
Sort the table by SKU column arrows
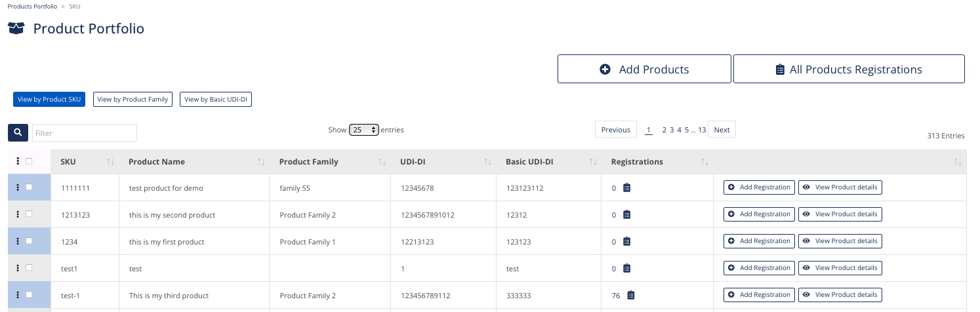(110, 162)
